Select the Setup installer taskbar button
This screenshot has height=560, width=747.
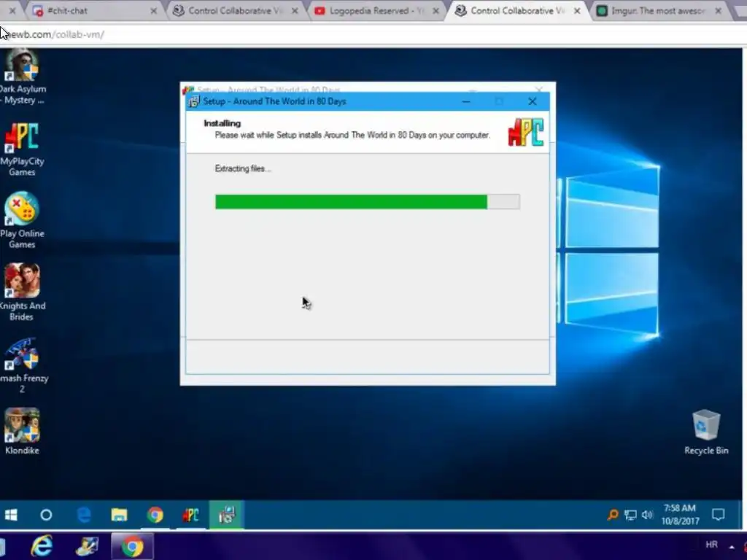(226, 515)
